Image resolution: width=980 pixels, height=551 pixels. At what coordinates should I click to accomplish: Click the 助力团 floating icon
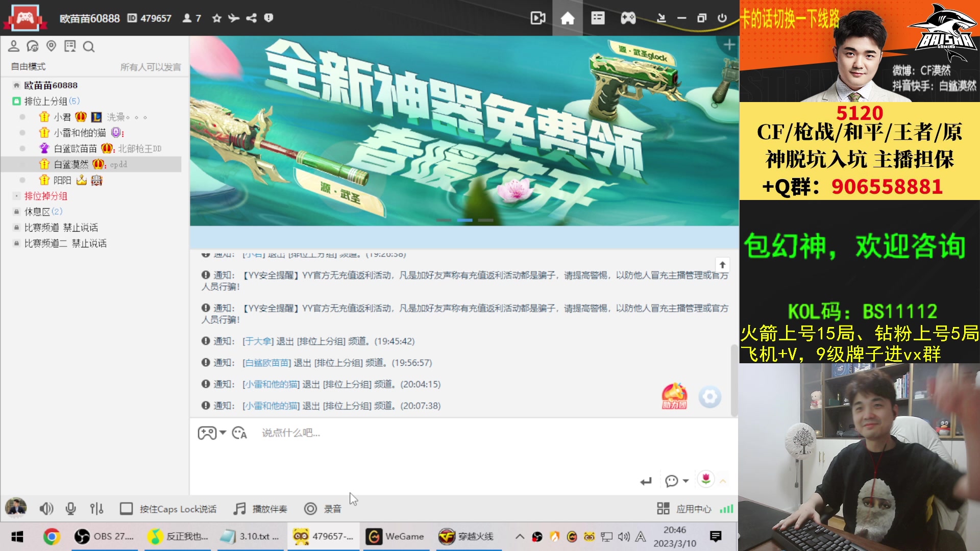674,396
